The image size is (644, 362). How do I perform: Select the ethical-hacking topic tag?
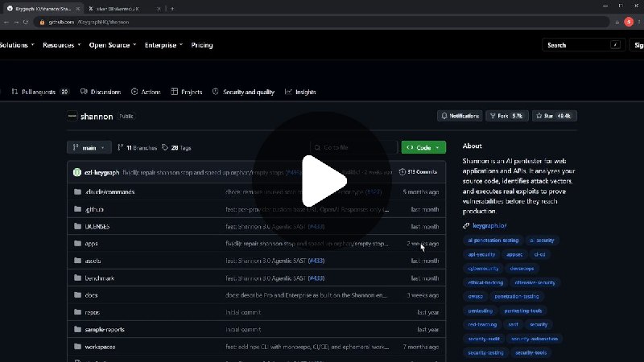tap(485, 282)
